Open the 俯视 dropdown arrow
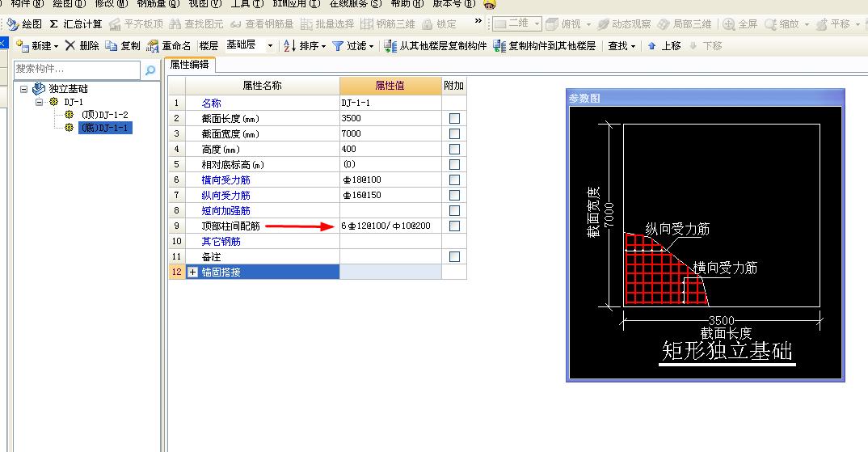Viewport: 868px width, 452px height. point(588,24)
